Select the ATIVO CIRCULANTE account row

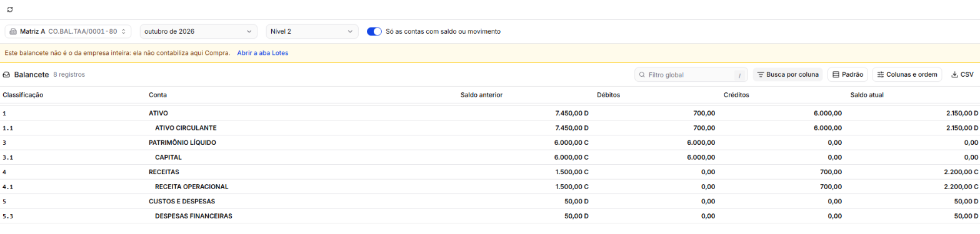pos(490,128)
